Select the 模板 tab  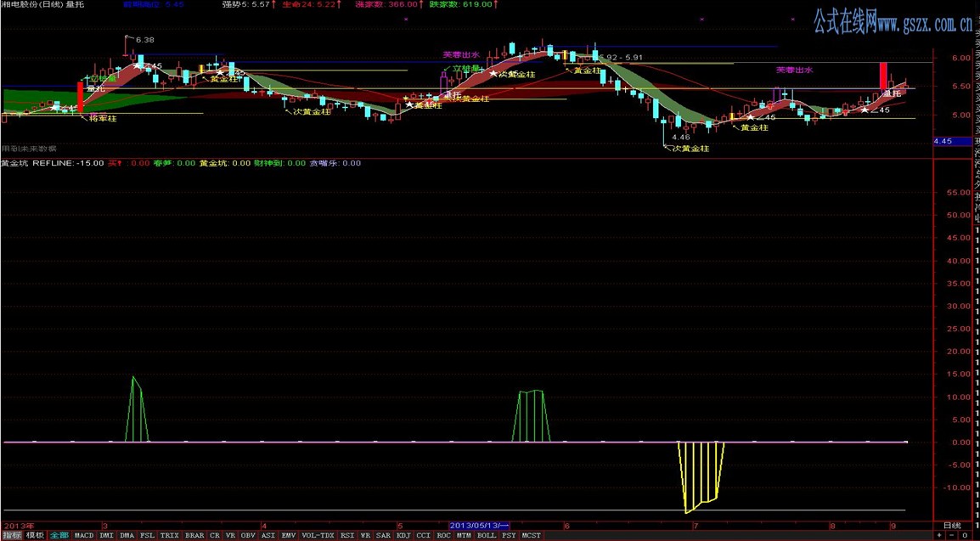tap(35, 535)
